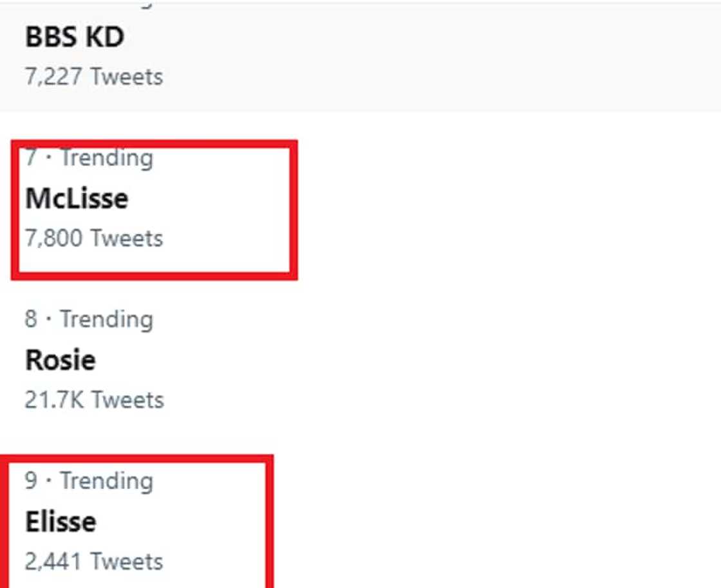Click the rank number 8

coord(31,320)
